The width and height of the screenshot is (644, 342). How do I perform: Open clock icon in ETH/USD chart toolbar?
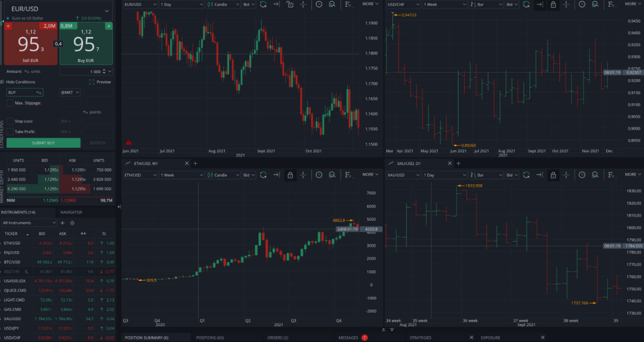coord(319,175)
